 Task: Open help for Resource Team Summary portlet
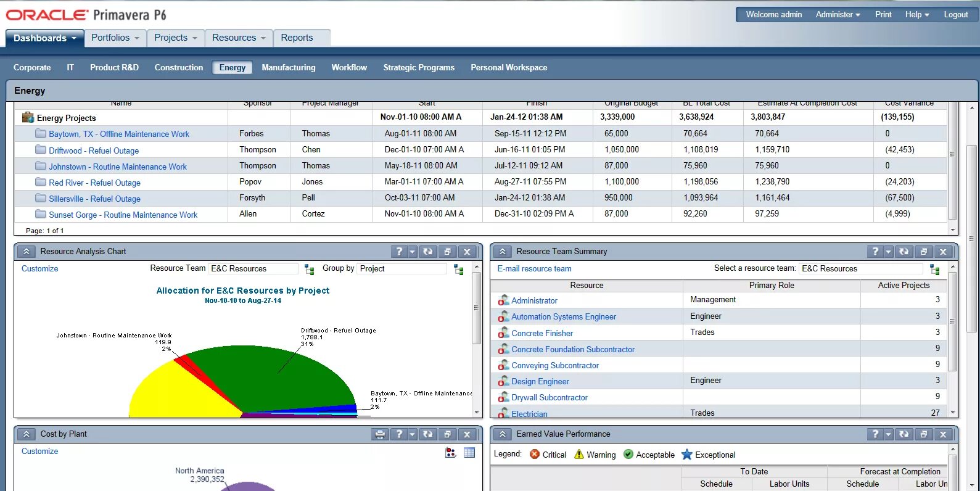click(875, 252)
